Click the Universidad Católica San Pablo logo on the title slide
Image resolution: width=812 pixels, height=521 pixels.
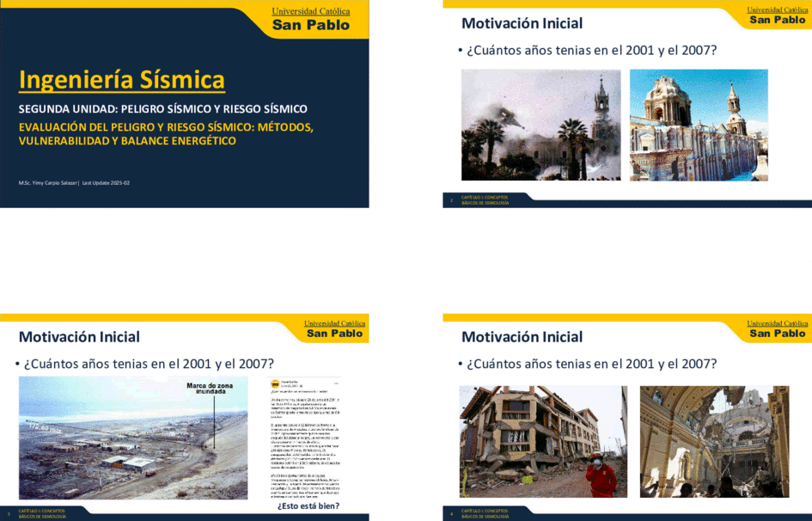(311, 19)
